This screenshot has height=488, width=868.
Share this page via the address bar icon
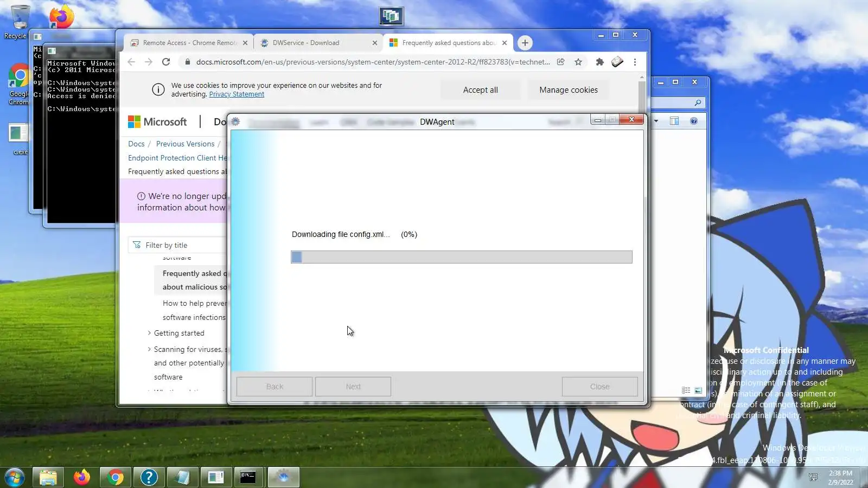560,62
